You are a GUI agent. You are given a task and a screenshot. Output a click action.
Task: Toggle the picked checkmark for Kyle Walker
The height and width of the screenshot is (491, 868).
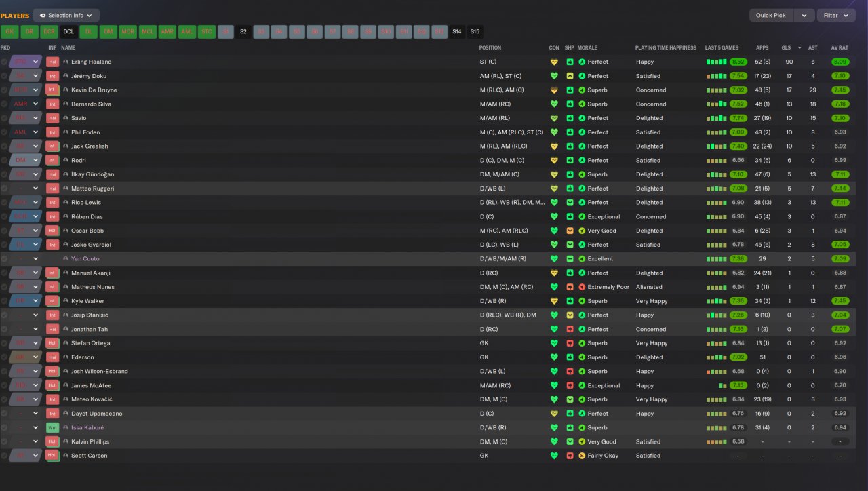click(4, 301)
